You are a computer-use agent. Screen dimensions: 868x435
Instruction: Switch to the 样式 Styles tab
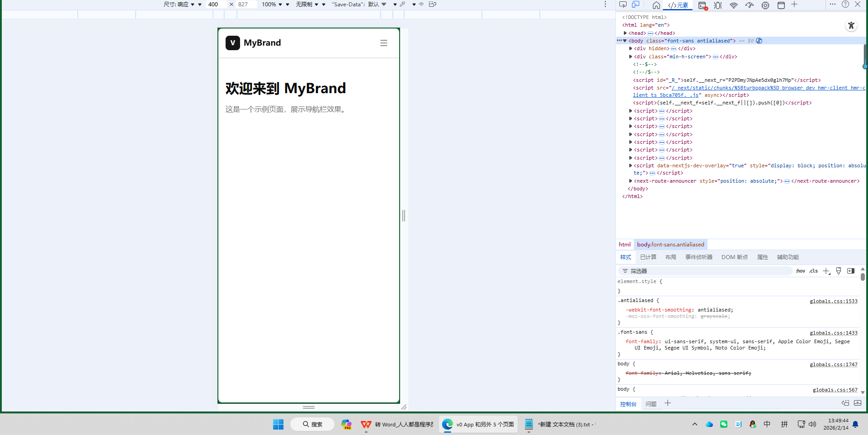point(626,257)
